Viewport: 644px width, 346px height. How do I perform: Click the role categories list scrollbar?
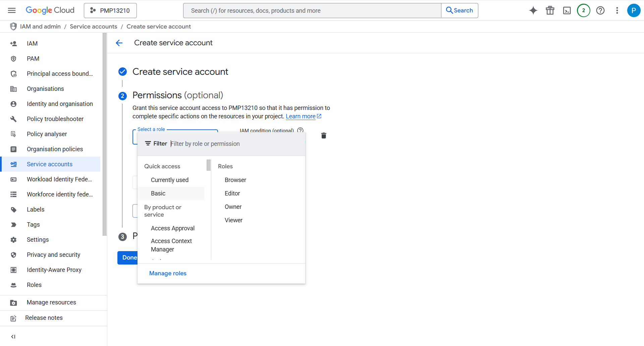(209, 165)
